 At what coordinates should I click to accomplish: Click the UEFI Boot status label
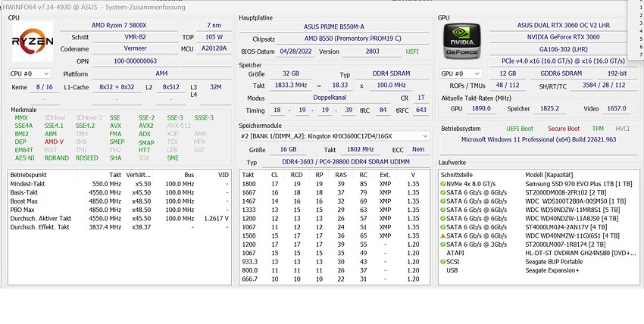point(520,129)
